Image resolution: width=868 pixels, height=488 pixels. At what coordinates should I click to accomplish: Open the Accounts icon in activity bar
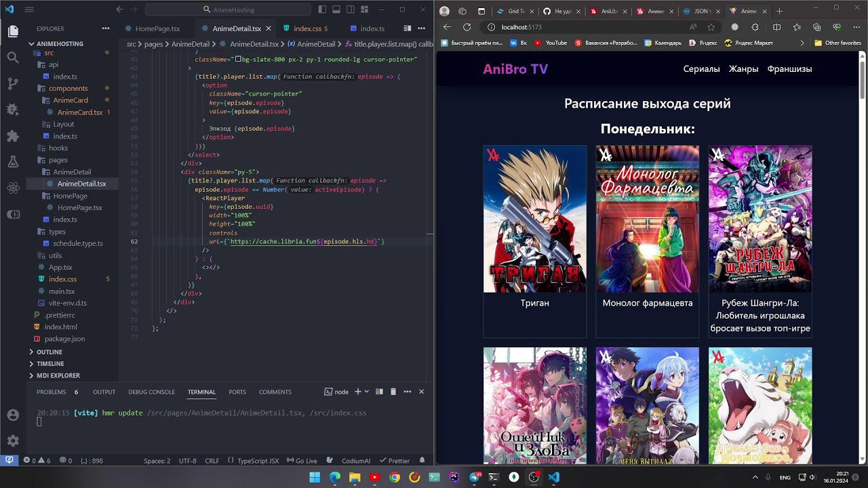12,415
